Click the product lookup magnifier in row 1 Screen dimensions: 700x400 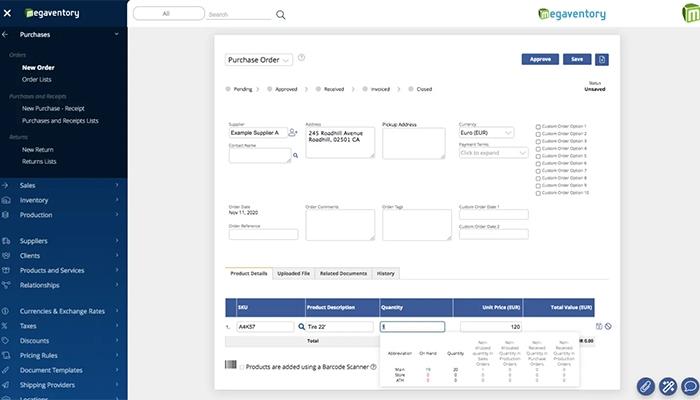(x=301, y=327)
